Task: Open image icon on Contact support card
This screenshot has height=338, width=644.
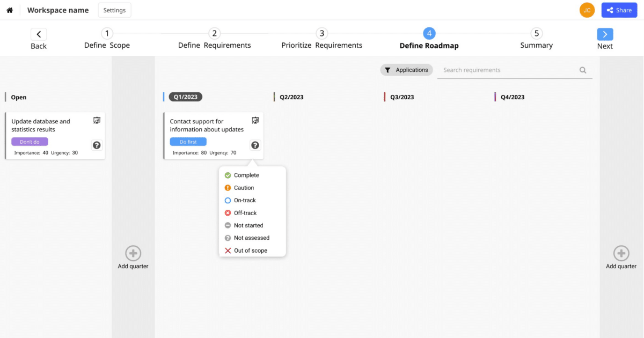Action: point(255,121)
